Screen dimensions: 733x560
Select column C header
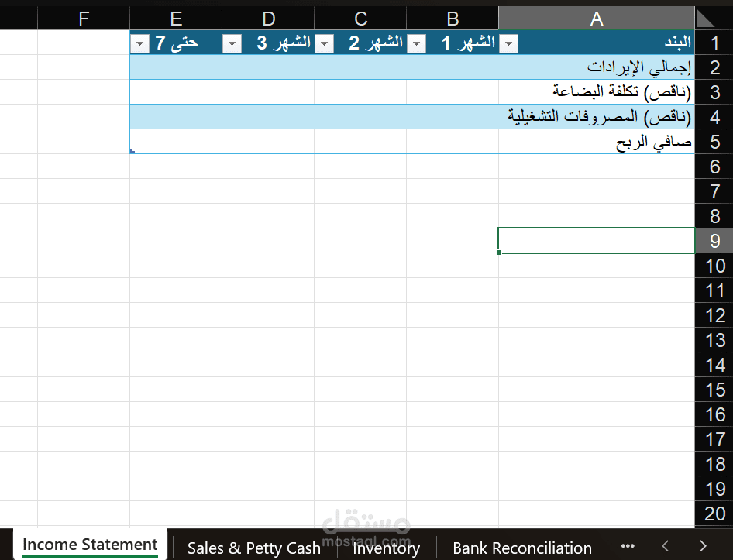tap(360, 19)
